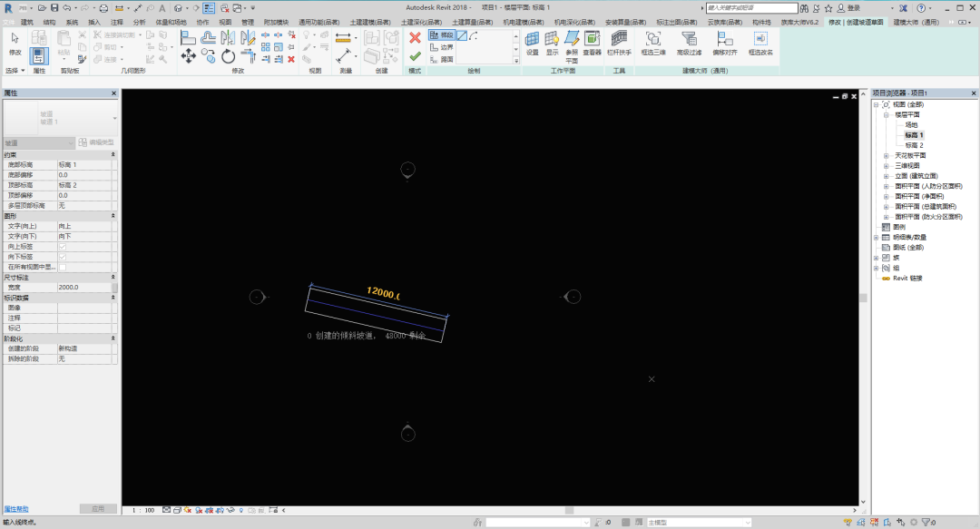Click the 登录 sign-in button

click(849, 8)
